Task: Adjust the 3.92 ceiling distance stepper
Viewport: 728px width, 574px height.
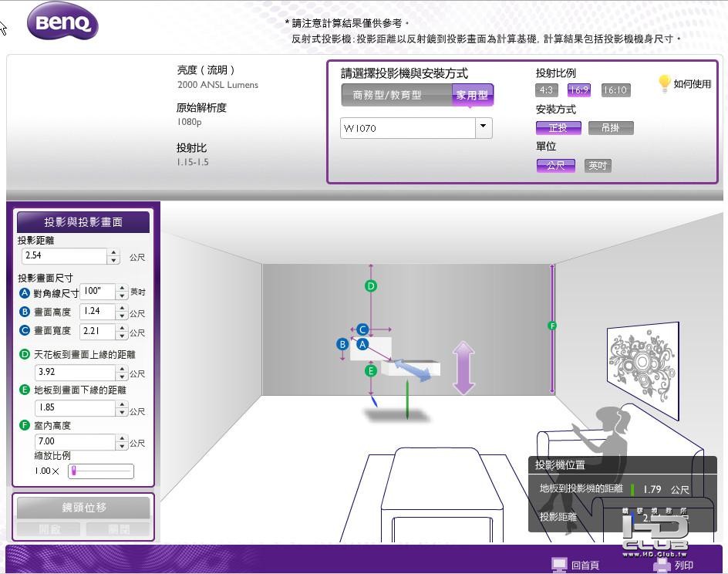Action: 122,373
